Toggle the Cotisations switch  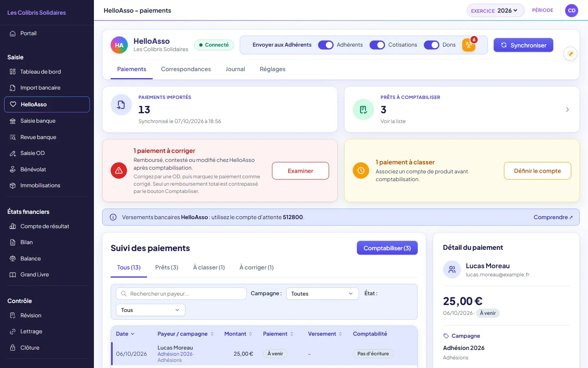click(377, 45)
